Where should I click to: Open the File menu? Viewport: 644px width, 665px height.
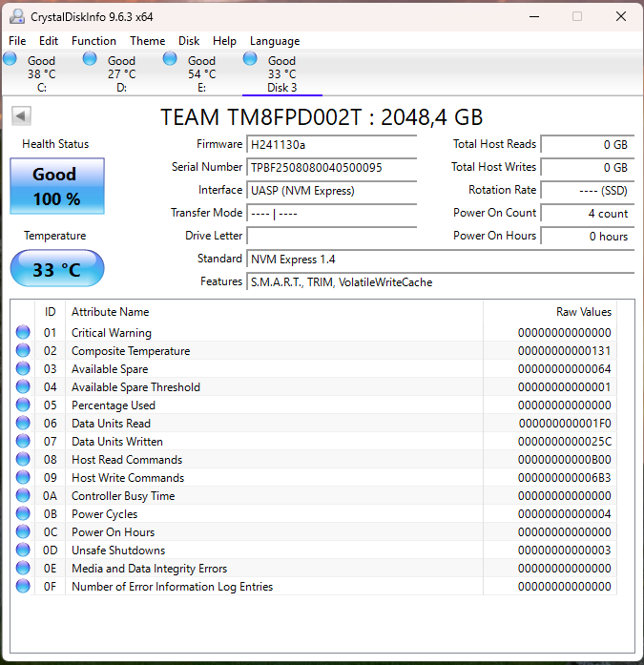coord(17,41)
